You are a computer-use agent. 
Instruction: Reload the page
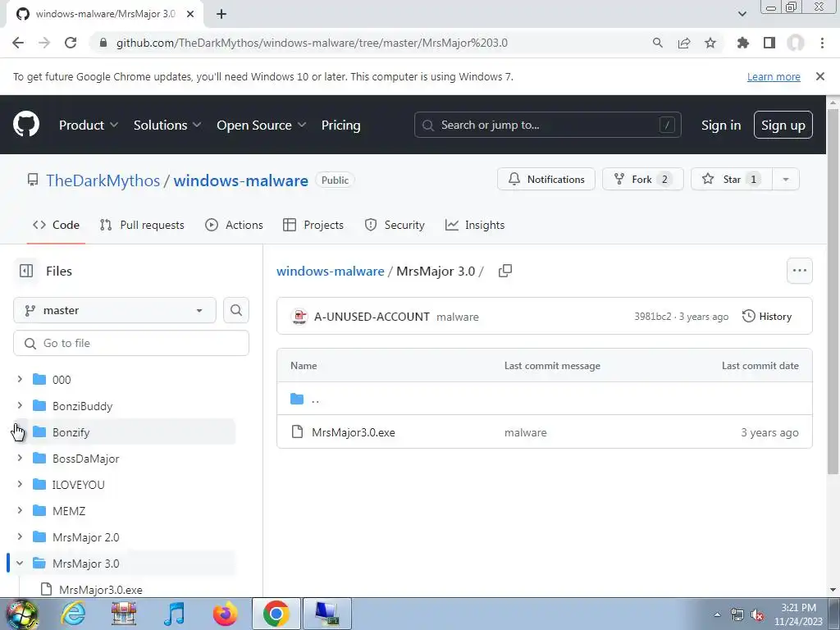pos(71,43)
